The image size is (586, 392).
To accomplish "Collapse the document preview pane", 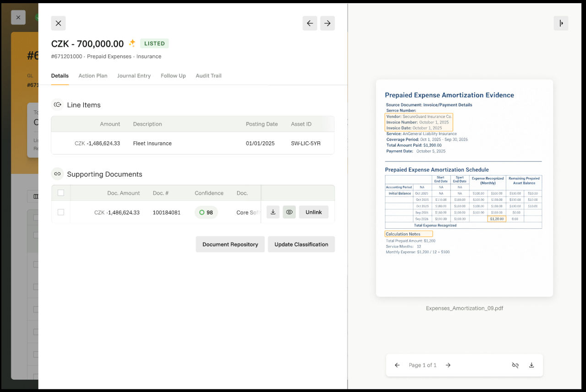I will pyautogui.click(x=561, y=23).
